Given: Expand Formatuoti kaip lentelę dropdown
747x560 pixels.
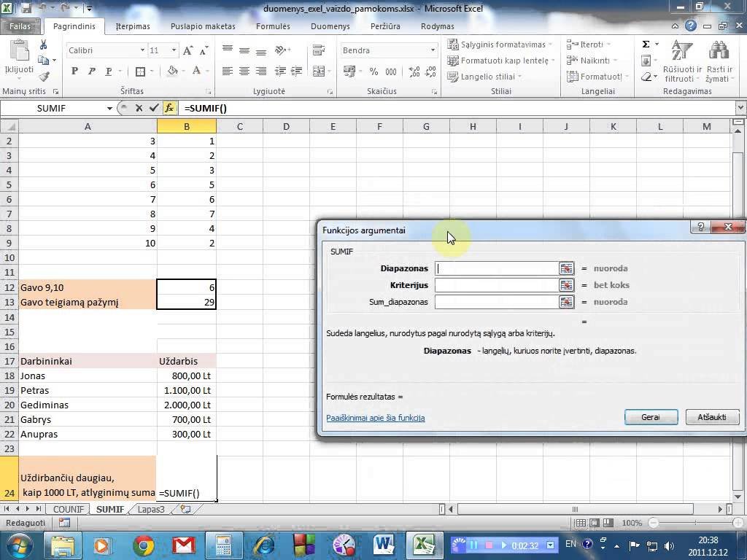Looking at the screenshot, I should (553, 61).
